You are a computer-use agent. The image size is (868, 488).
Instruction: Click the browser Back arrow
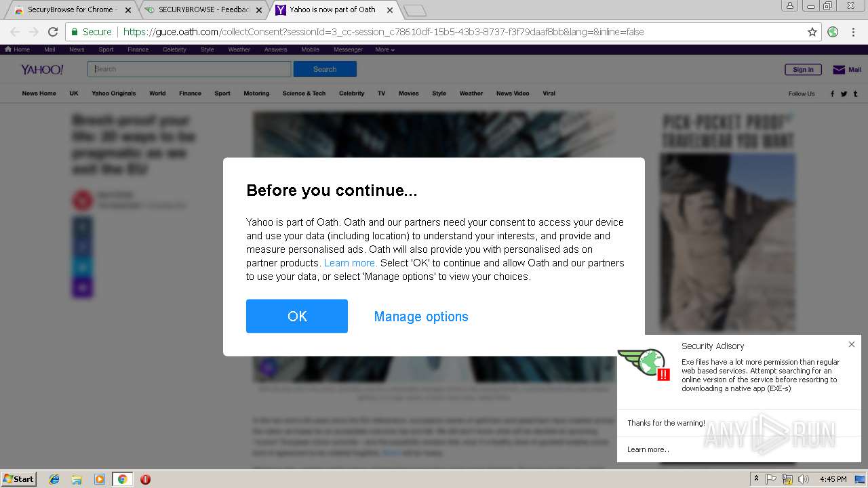(15, 32)
